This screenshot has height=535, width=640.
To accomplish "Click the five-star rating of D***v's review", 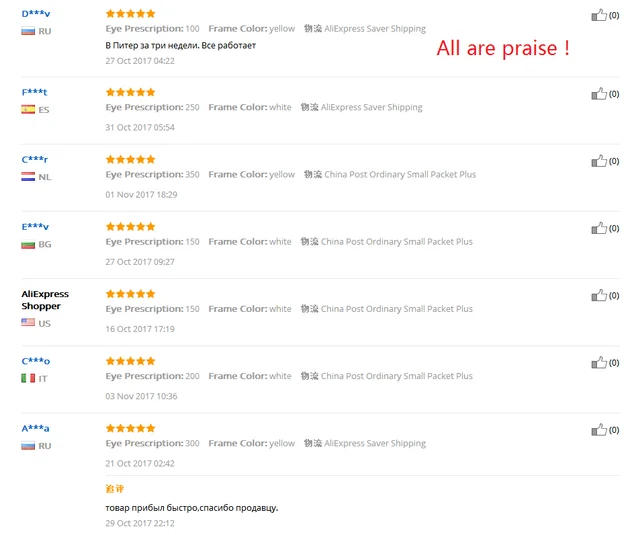I will click(131, 13).
